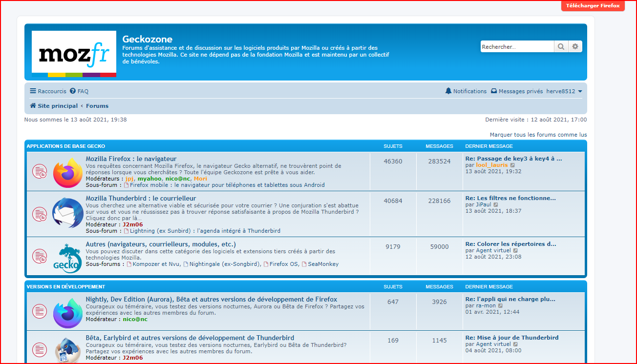The width and height of the screenshot is (637, 364).
Task: Open Geckozone site title
Action: (148, 39)
